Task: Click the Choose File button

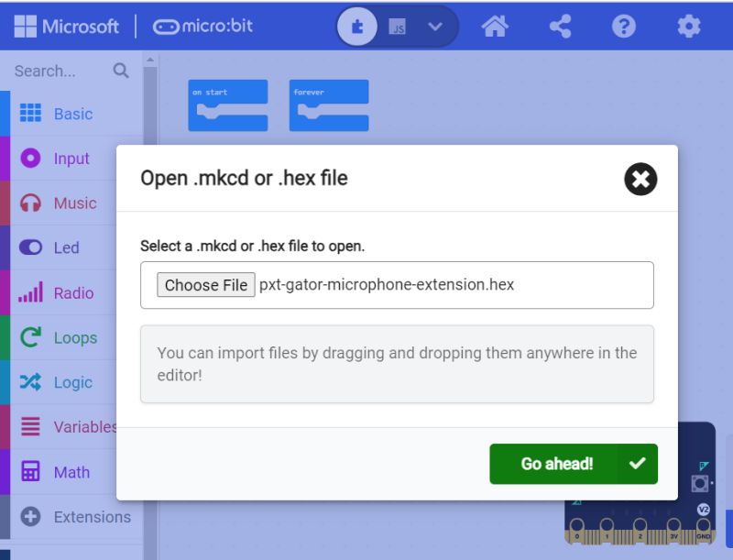Action: pyautogui.click(x=205, y=285)
